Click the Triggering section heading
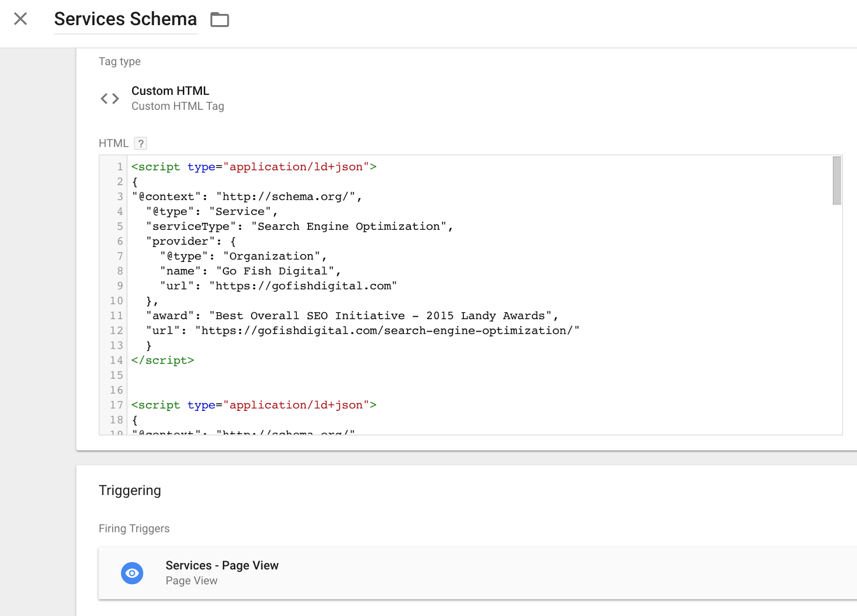The width and height of the screenshot is (857, 616). tap(130, 491)
